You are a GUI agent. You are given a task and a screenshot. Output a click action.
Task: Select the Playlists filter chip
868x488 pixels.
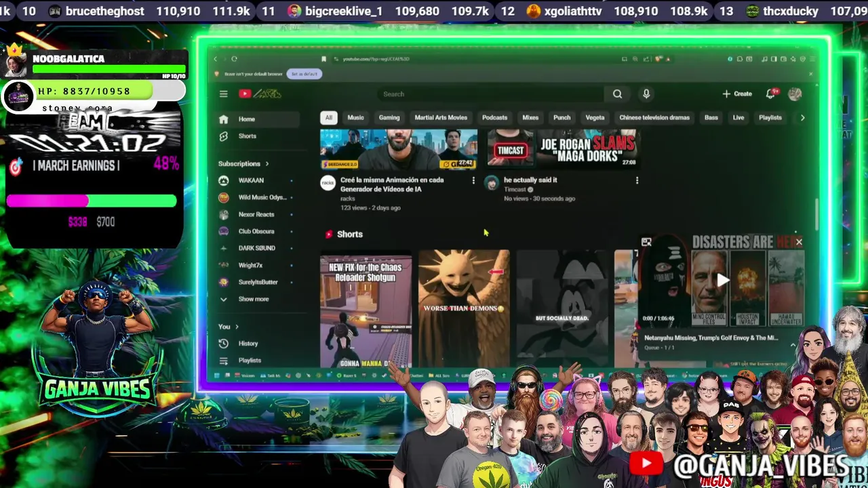(x=770, y=118)
